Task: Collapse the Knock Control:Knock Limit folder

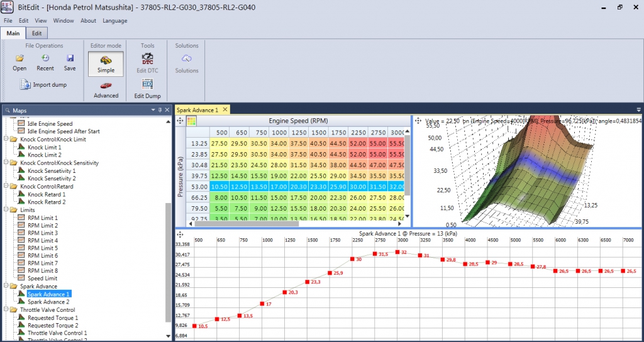Action: [6, 139]
